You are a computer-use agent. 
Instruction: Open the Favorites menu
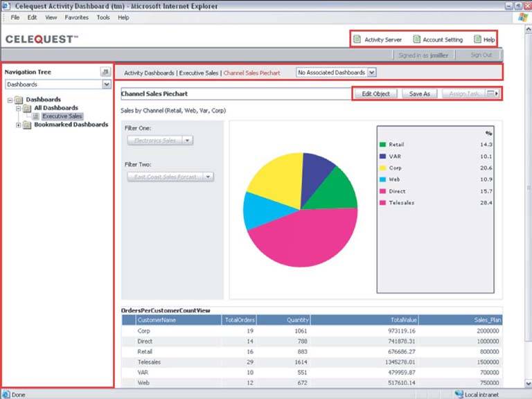pyautogui.click(x=76, y=17)
